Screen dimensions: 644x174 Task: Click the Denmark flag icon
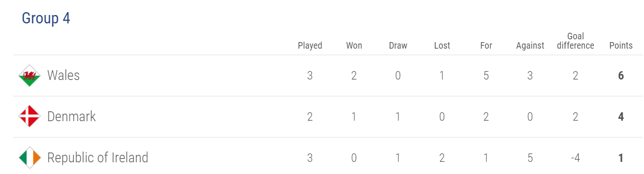30,116
